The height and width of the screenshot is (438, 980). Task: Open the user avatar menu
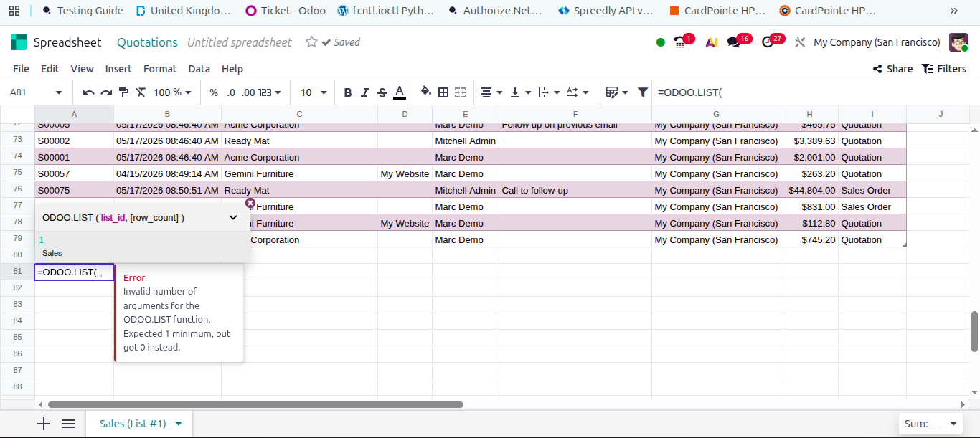[958, 42]
